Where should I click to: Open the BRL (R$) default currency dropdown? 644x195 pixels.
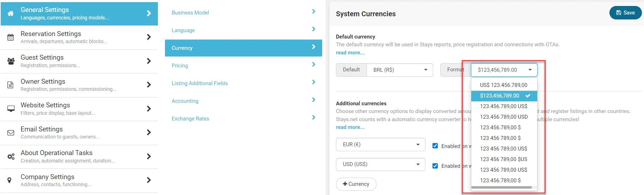pos(400,70)
